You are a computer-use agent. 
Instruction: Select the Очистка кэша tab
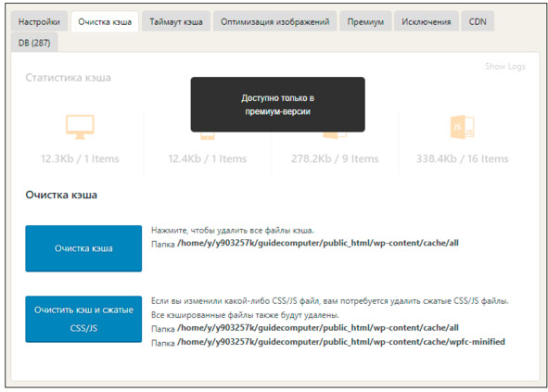[x=105, y=21]
